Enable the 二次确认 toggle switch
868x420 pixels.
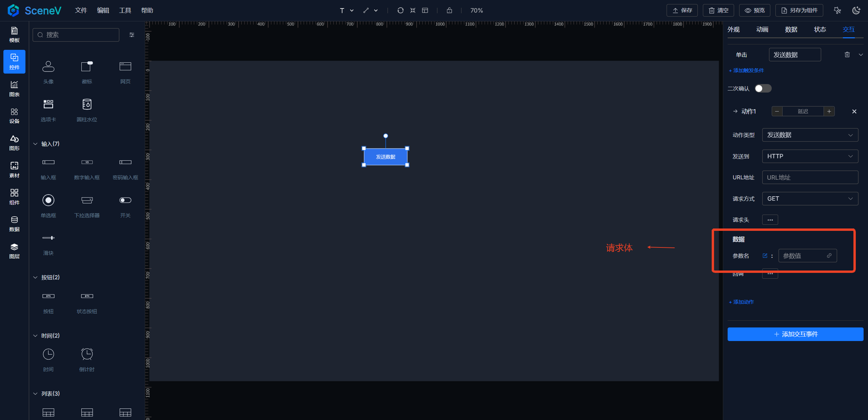763,88
